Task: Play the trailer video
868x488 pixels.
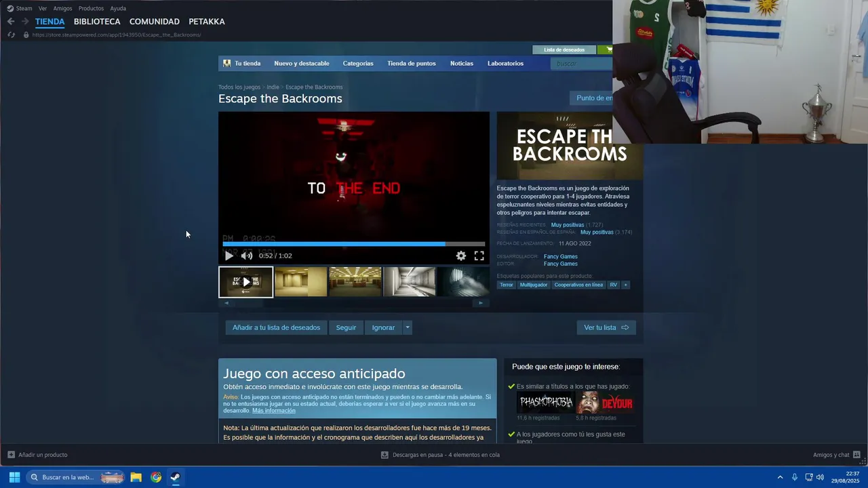Action: (x=229, y=256)
